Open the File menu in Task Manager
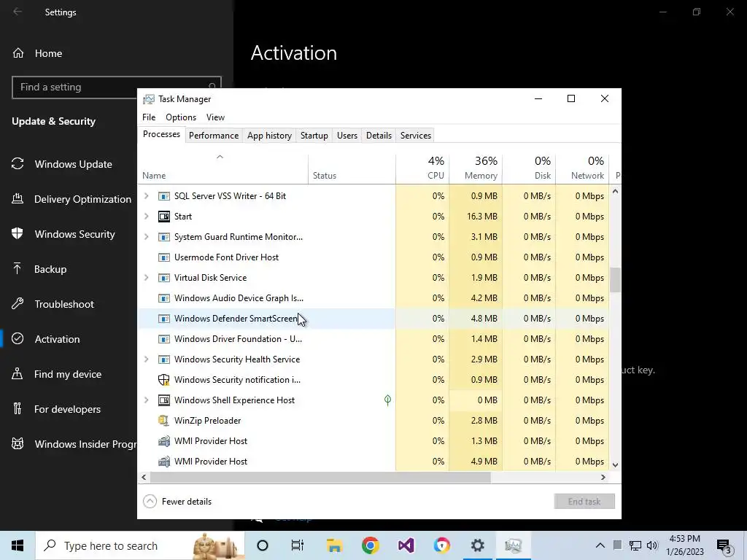 (149, 117)
